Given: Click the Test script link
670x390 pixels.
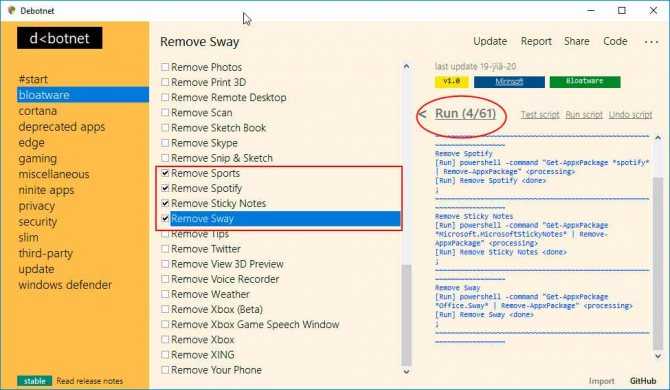Looking at the screenshot, I should point(540,114).
